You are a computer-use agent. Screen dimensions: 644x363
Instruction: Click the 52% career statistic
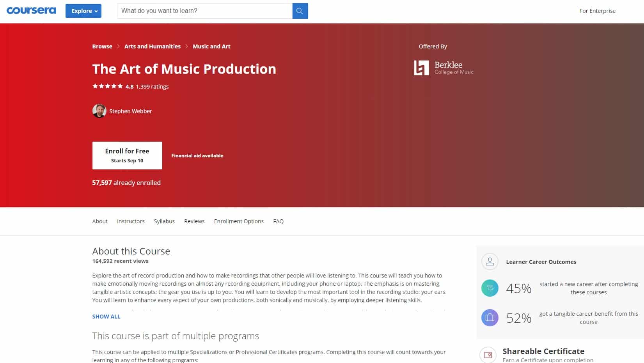coord(519,318)
